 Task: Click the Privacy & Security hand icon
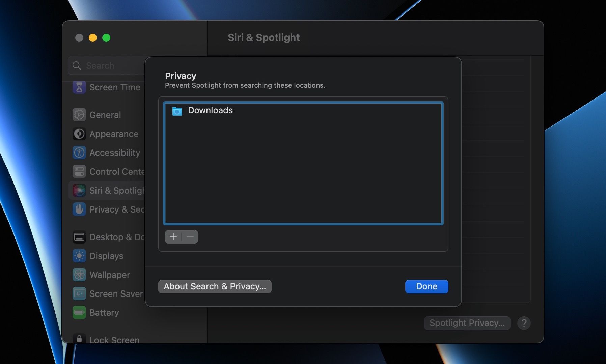(x=79, y=209)
